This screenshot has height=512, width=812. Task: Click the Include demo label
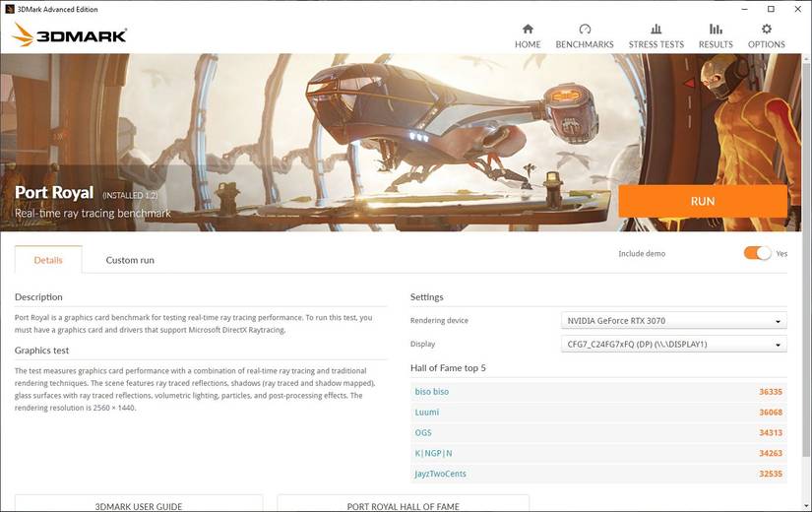pyautogui.click(x=642, y=253)
